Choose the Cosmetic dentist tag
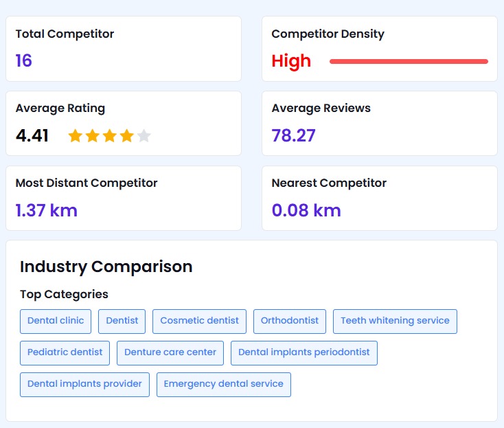The width and height of the screenshot is (504, 428). 199,321
